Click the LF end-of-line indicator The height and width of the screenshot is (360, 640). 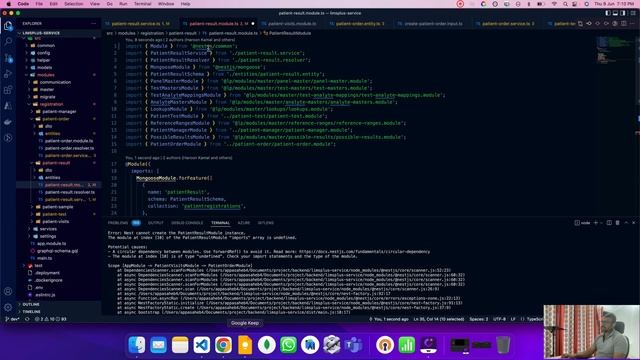[x=513, y=319]
